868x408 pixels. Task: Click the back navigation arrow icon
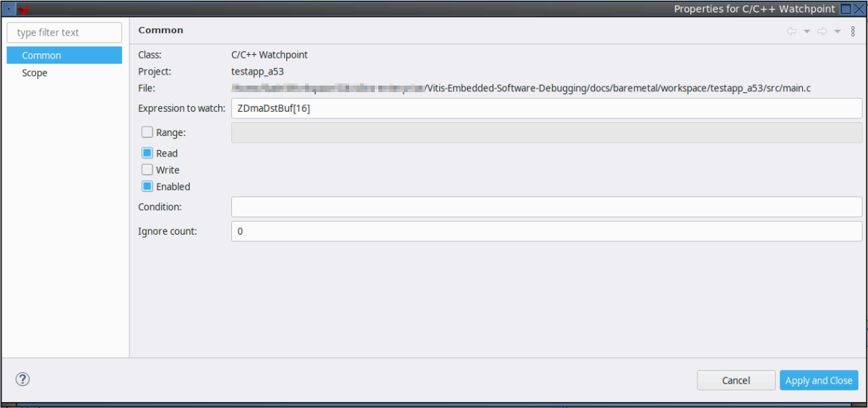[791, 31]
